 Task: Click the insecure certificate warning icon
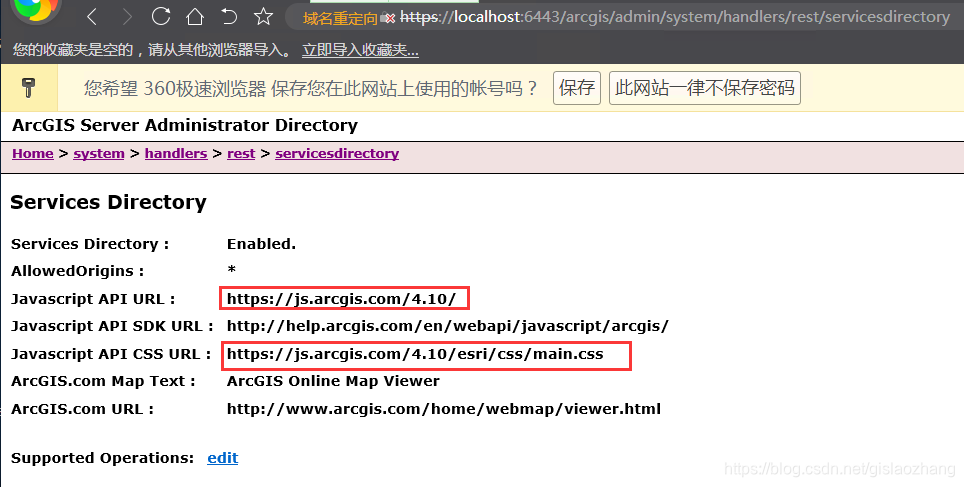click(x=388, y=18)
